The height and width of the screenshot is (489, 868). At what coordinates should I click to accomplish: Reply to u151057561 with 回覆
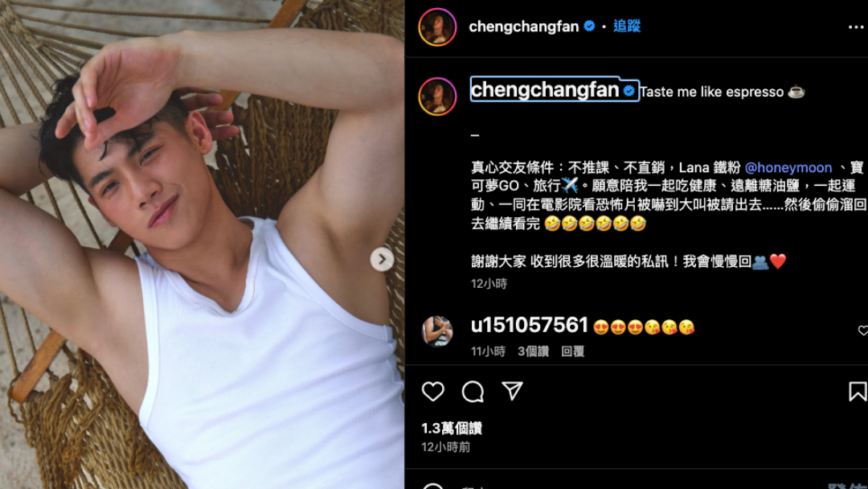pyautogui.click(x=572, y=351)
